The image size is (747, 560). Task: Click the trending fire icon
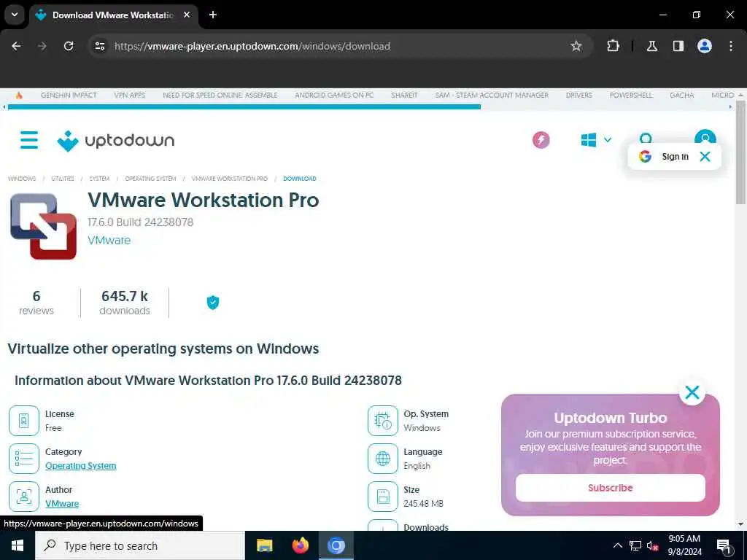(x=19, y=96)
